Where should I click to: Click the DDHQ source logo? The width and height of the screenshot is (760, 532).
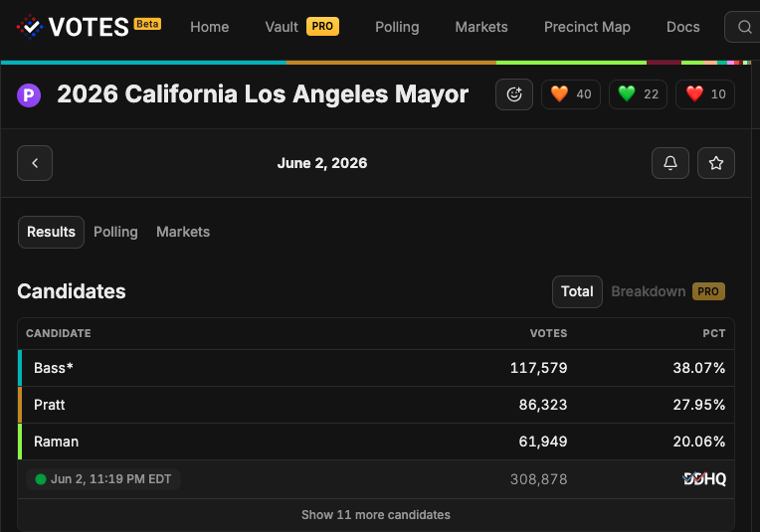point(704,478)
